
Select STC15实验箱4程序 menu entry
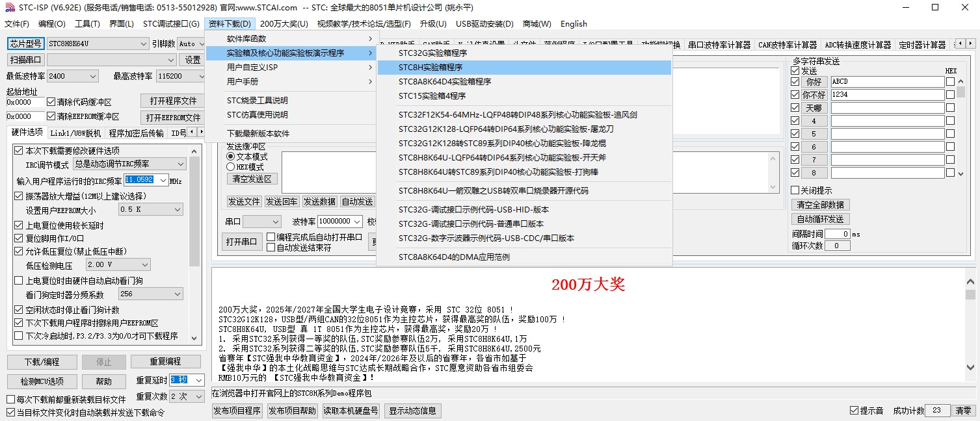pyautogui.click(x=524, y=96)
